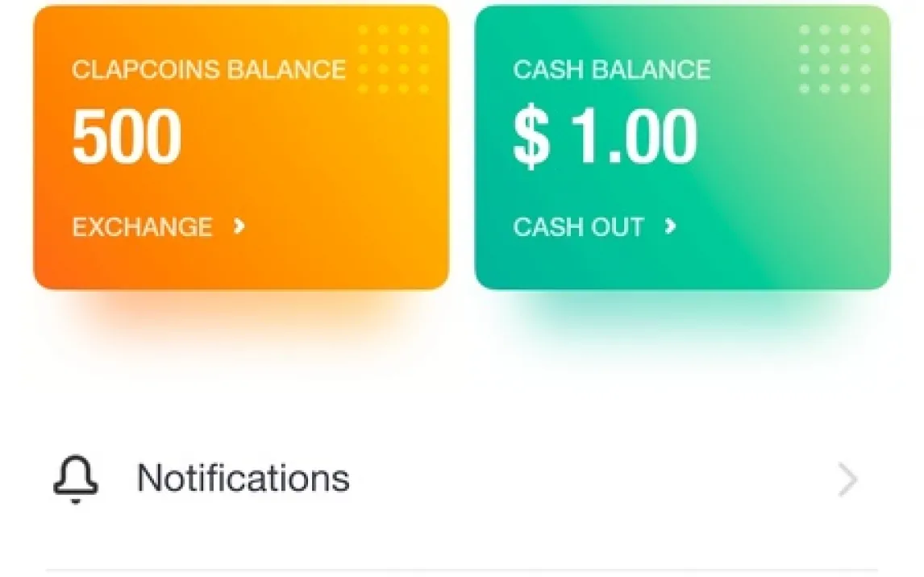Select the CASH BALANCE heading

click(611, 69)
